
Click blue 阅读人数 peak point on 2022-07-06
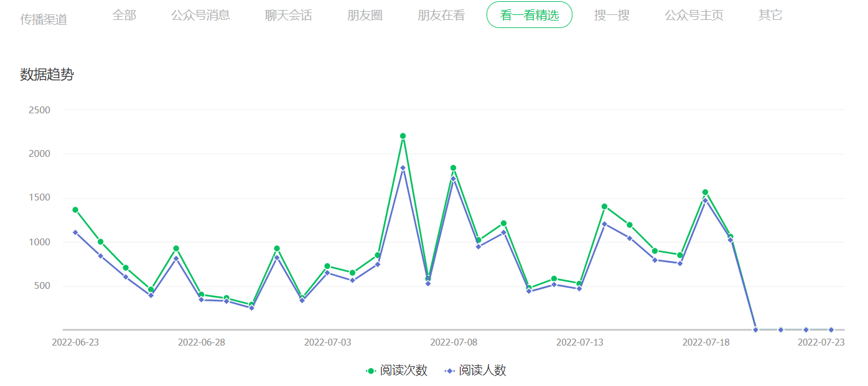point(403,167)
